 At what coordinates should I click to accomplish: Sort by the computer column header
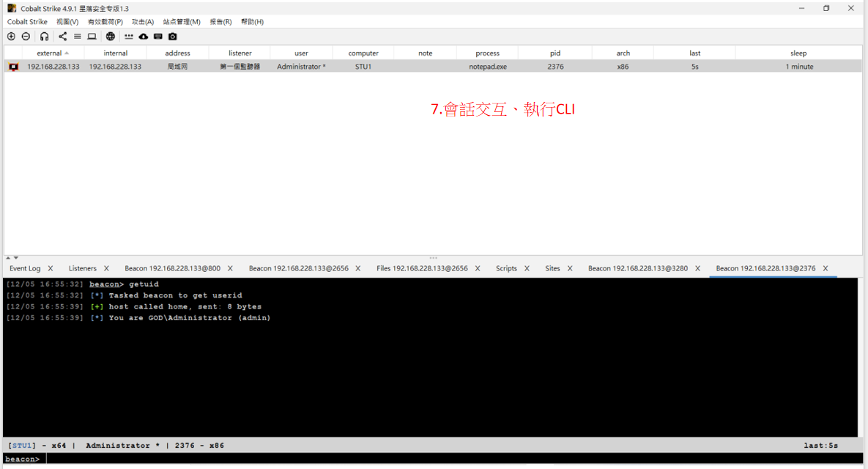(364, 53)
